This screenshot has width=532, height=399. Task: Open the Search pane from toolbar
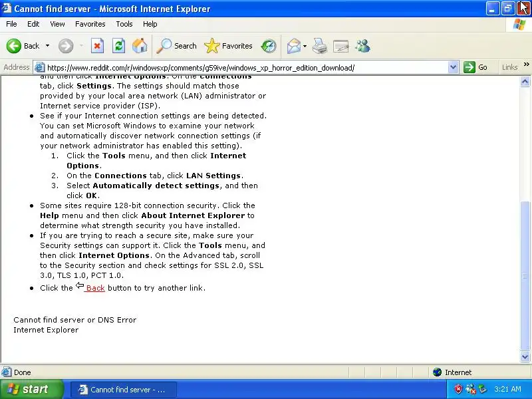click(177, 46)
